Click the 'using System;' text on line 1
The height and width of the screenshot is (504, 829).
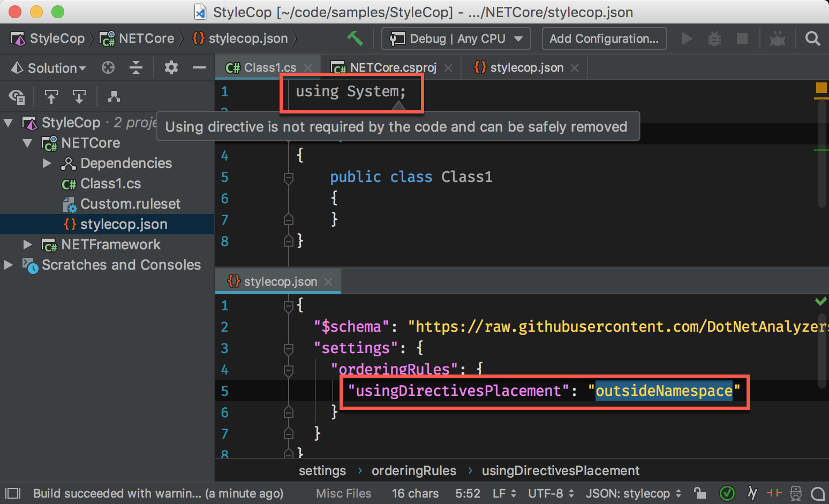pyautogui.click(x=351, y=91)
